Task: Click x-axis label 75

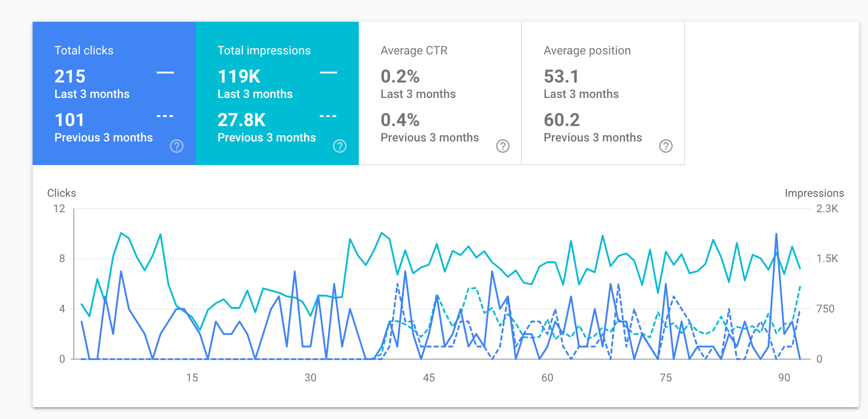Action: [666, 378]
